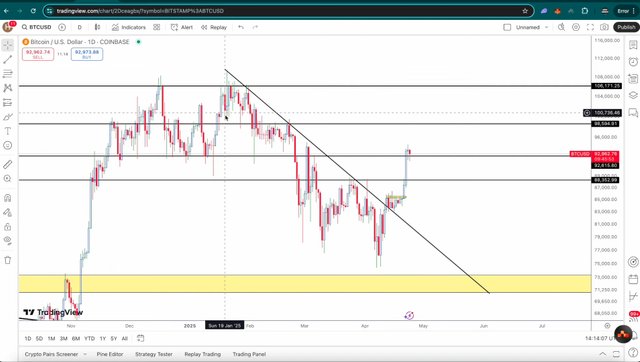Toggle magnet mode for drawings

7,198
